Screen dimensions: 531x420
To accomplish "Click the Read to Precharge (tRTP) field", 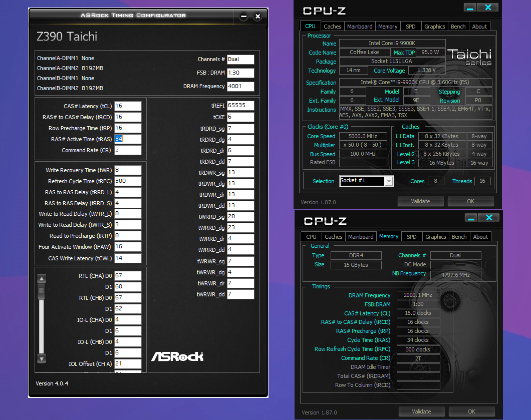I will (x=128, y=236).
